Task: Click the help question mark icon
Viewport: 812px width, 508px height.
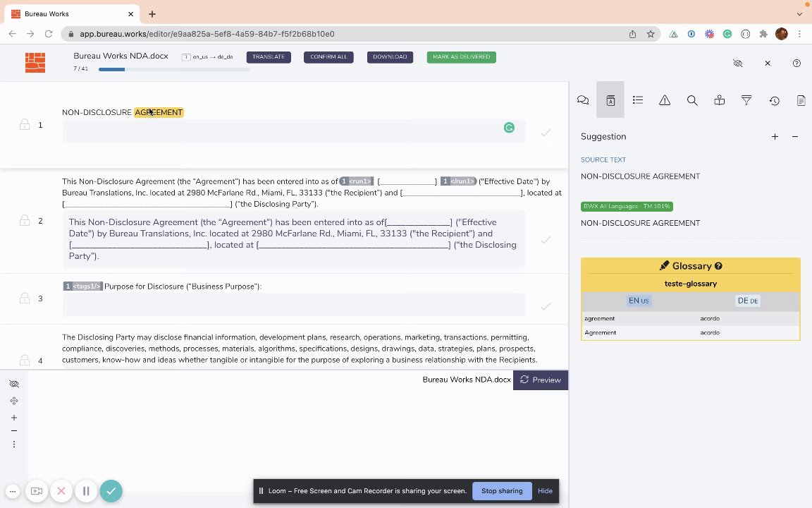Action: tap(796, 64)
